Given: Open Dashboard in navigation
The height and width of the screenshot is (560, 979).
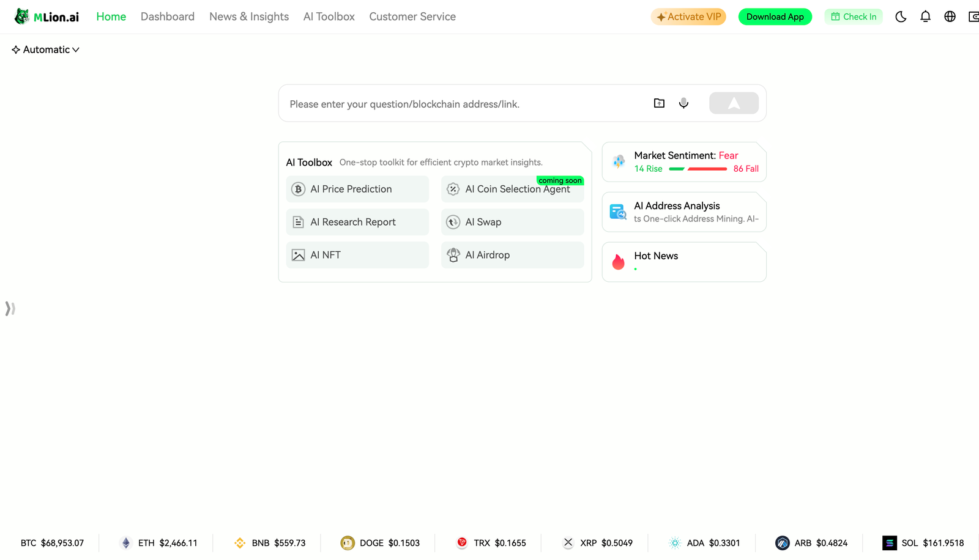Looking at the screenshot, I should pos(168,17).
